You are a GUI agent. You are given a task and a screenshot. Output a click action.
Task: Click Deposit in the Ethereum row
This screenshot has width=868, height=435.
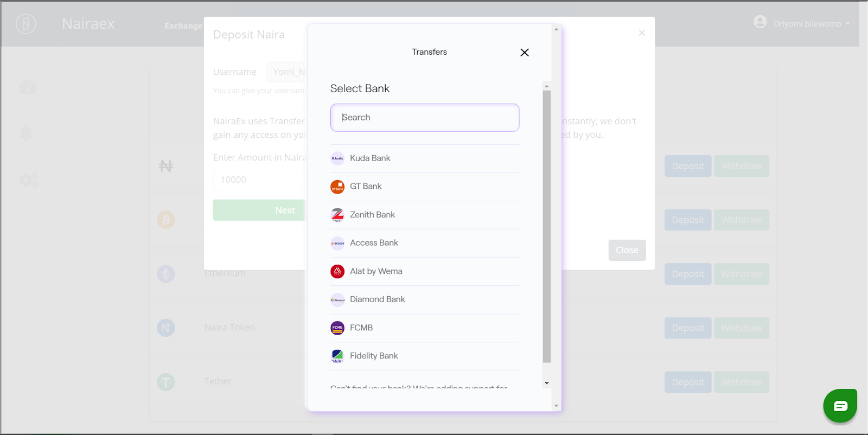(688, 274)
